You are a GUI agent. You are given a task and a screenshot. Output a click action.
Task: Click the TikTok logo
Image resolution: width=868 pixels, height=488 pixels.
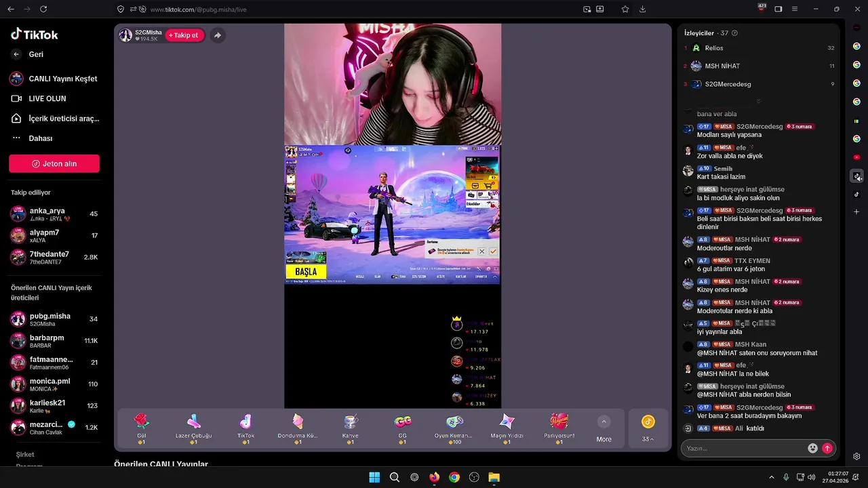34,35
